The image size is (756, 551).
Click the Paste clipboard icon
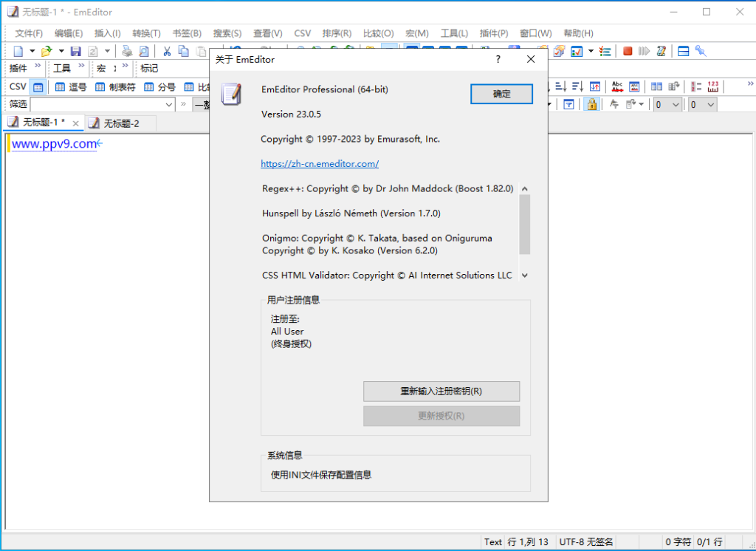click(201, 51)
